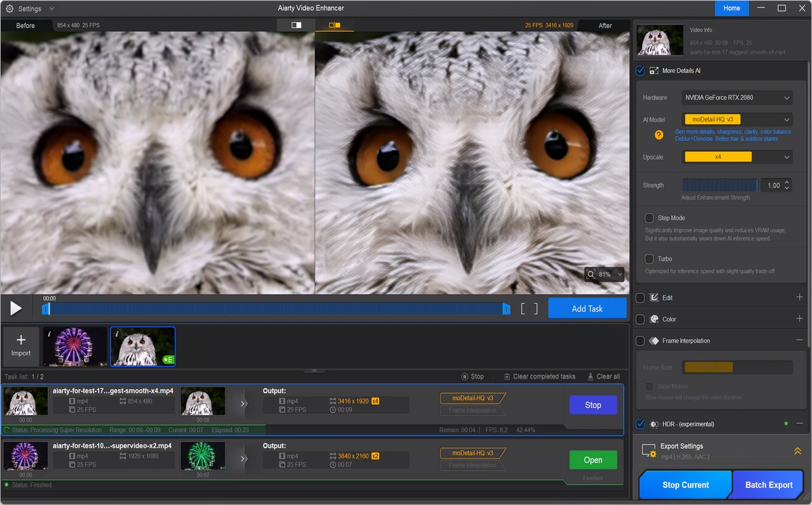Click the moDetail-HQ v3 tag on ferris wheel task
Image resolution: width=812 pixels, height=505 pixels.
[473, 454]
